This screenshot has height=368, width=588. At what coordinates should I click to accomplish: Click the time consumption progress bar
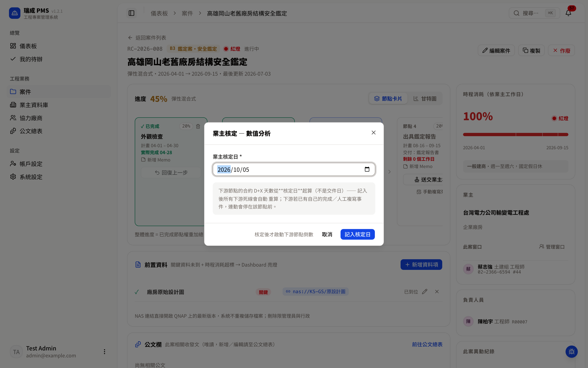point(516,134)
